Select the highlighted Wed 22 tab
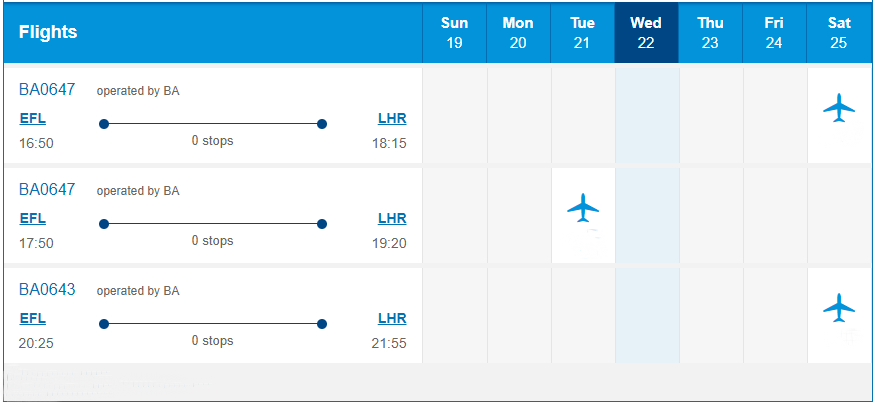The image size is (877, 407). (x=647, y=32)
